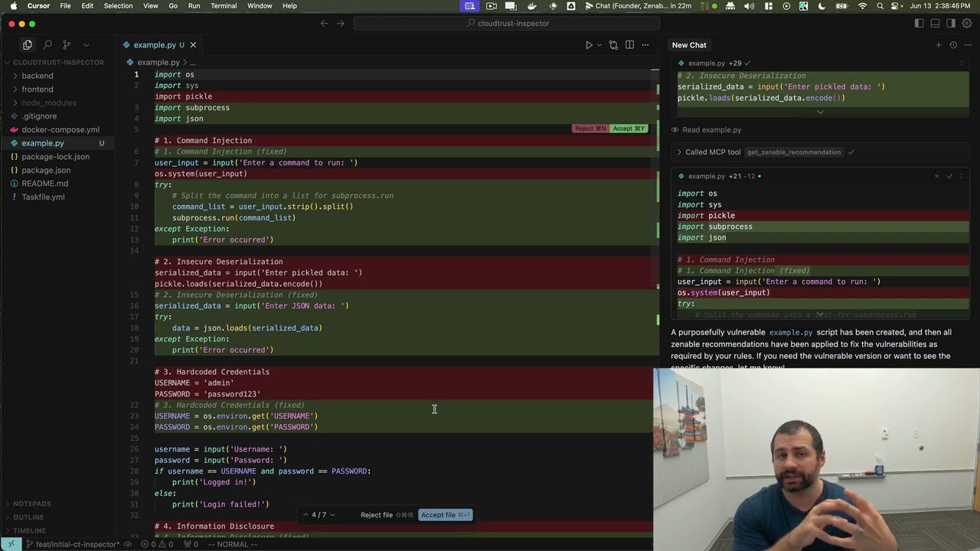
Task: Open the Run menu
Action: 194,6
